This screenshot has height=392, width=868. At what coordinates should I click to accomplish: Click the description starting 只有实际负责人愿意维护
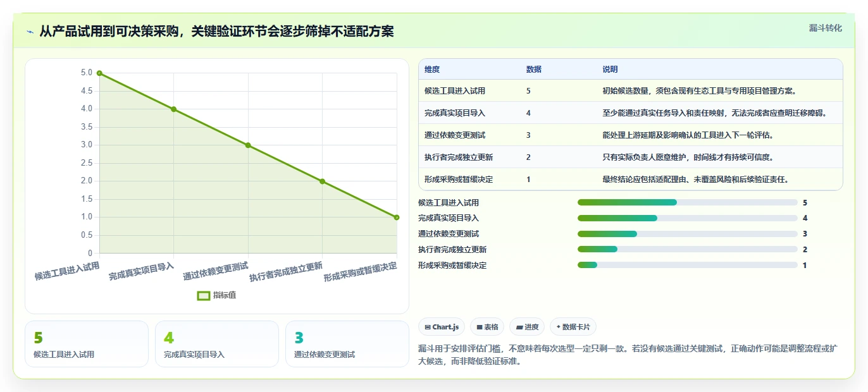(688, 157)
